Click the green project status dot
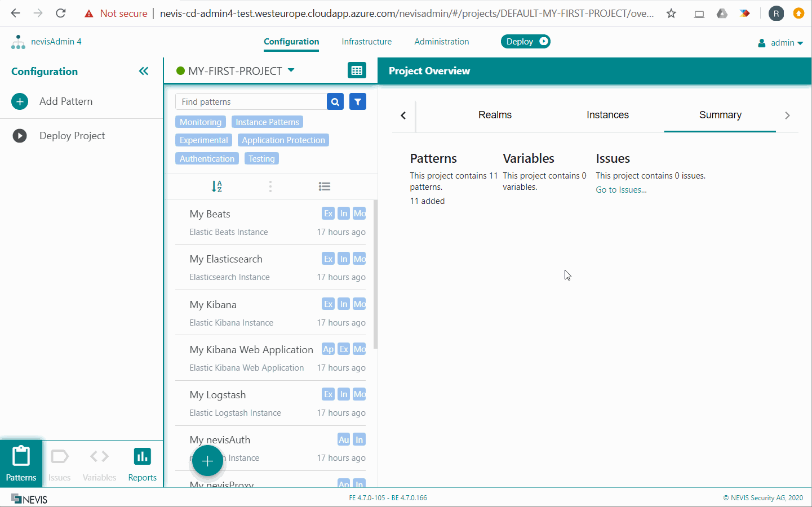Image resolution: width=812 pixels, height=507 pixels. pyautogui.click(x=181, y=71)
